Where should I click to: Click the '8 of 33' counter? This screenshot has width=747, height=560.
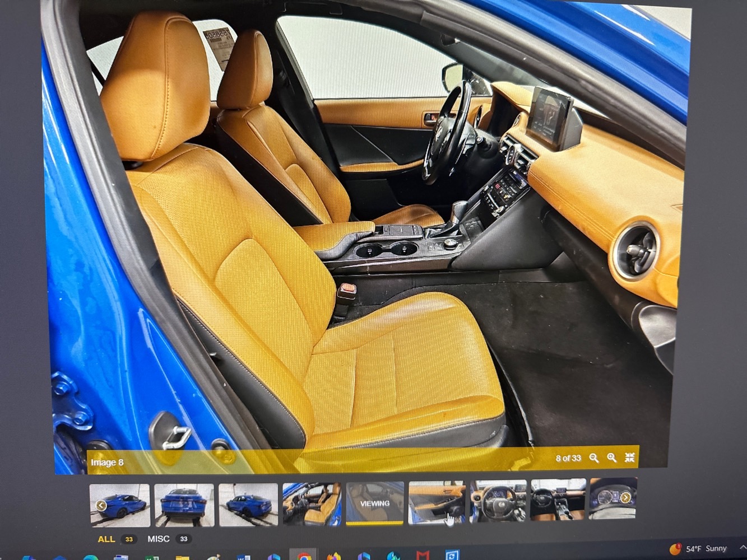click(568, 458)
